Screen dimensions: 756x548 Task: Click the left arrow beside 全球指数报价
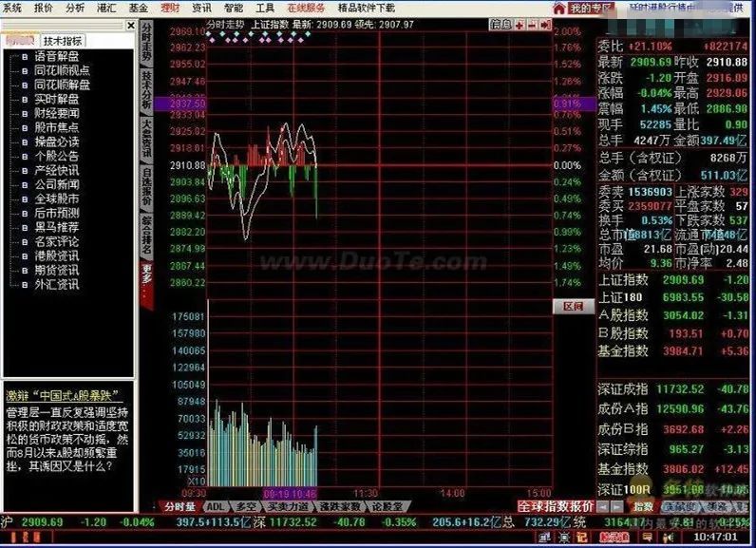tap(603, 506)
